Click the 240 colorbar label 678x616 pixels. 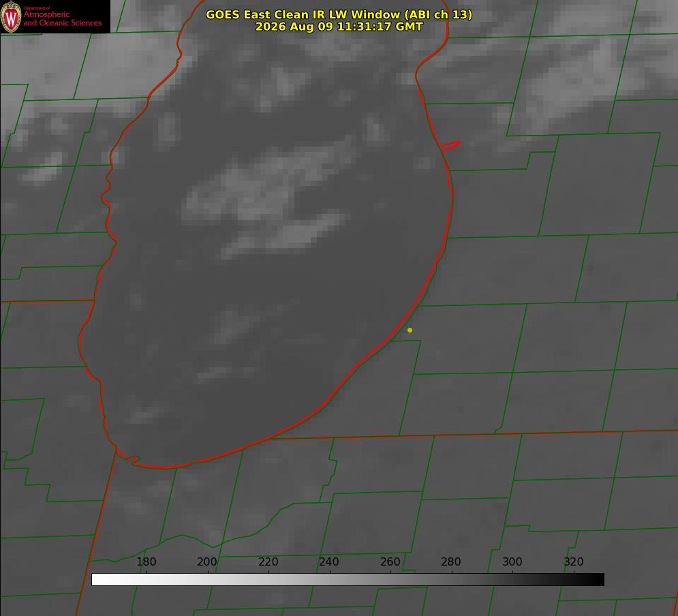click(x=329, y=561)
